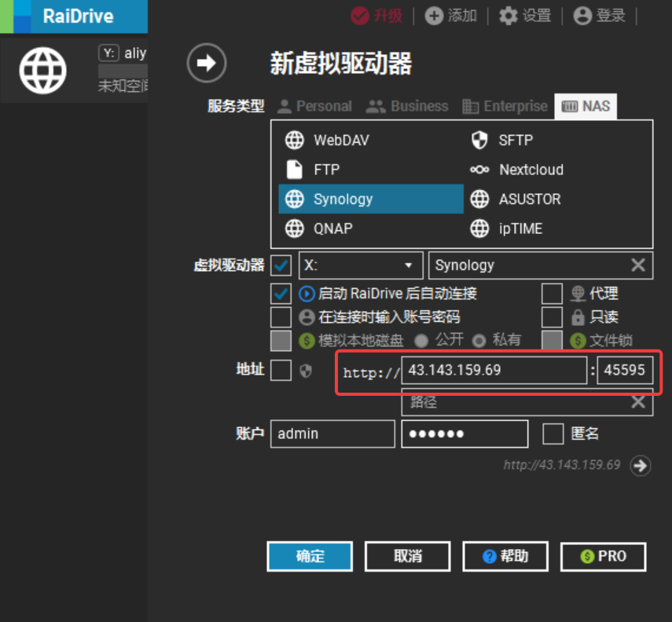Click the shield icon next to address checkbox

[306, 371]
